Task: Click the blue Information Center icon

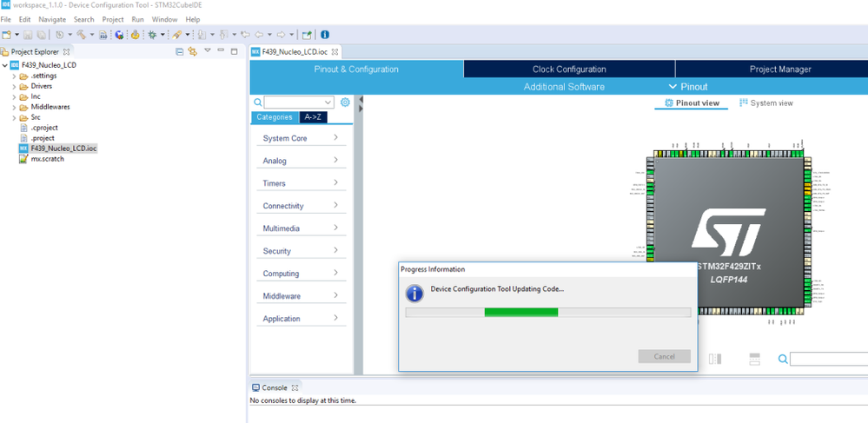Action: [x=325, y=35]
